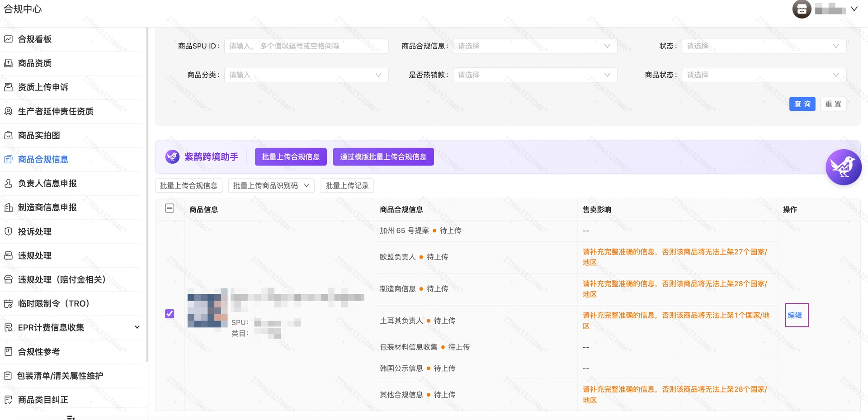
Task: Click the 违规处理（赔付金相关）icon
Action: pyautogui.click(x=8, y=279)
